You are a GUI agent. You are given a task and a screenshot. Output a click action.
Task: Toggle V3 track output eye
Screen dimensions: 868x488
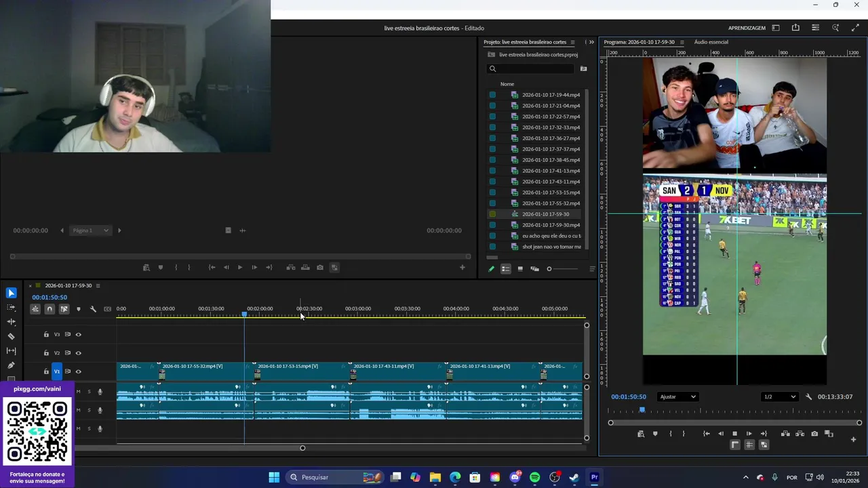(78, 334)
